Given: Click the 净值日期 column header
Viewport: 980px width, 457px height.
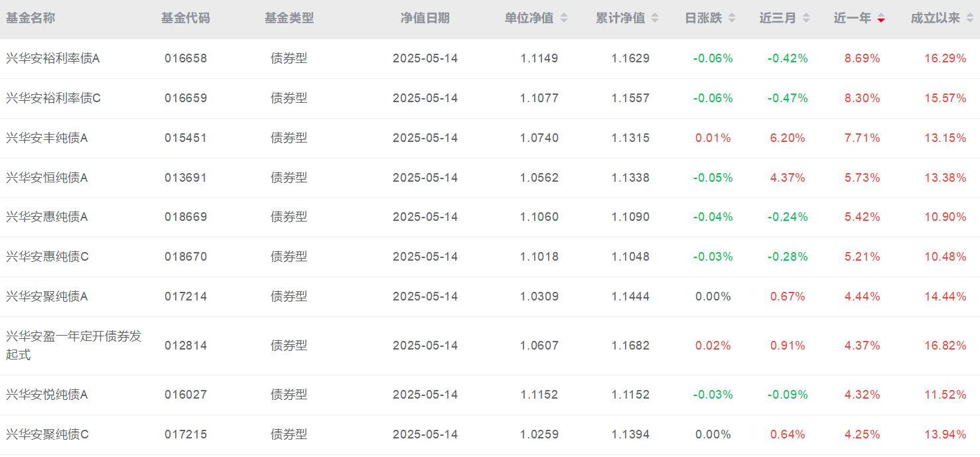Looking at the screenshot, I should pos(425,19).
